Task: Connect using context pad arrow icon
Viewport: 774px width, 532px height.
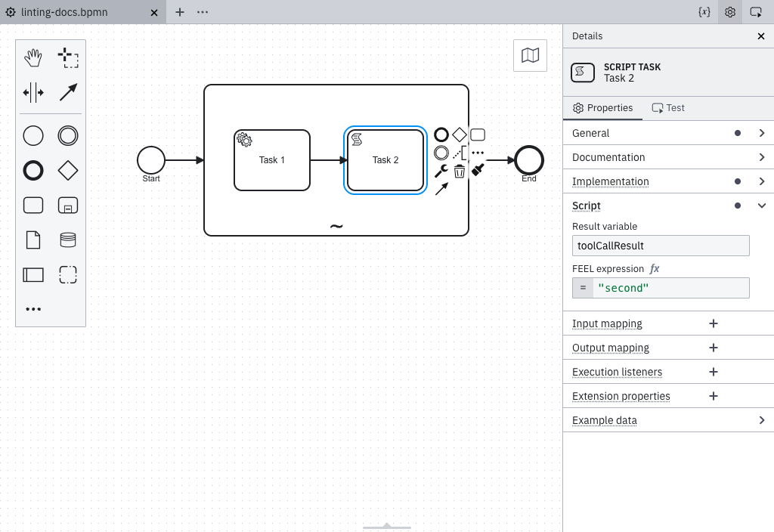Action: pyautogui.click(x=441, y=188)
